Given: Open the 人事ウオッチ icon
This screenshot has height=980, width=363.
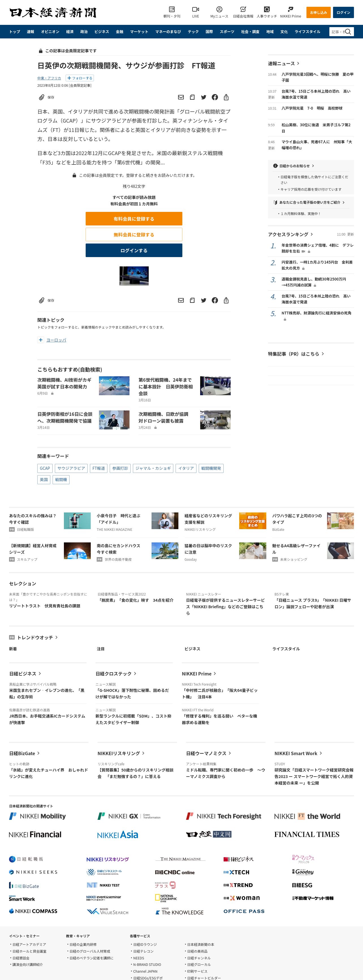Looking at the screenshot, I should pyautogui.click(x=267, y=9).
